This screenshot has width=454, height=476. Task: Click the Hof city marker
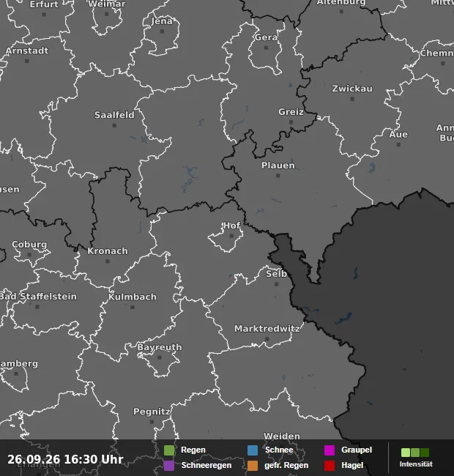232,236
